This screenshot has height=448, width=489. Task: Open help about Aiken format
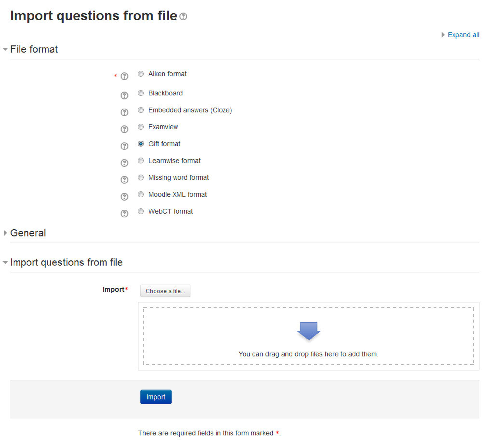(x=124, y=76)
